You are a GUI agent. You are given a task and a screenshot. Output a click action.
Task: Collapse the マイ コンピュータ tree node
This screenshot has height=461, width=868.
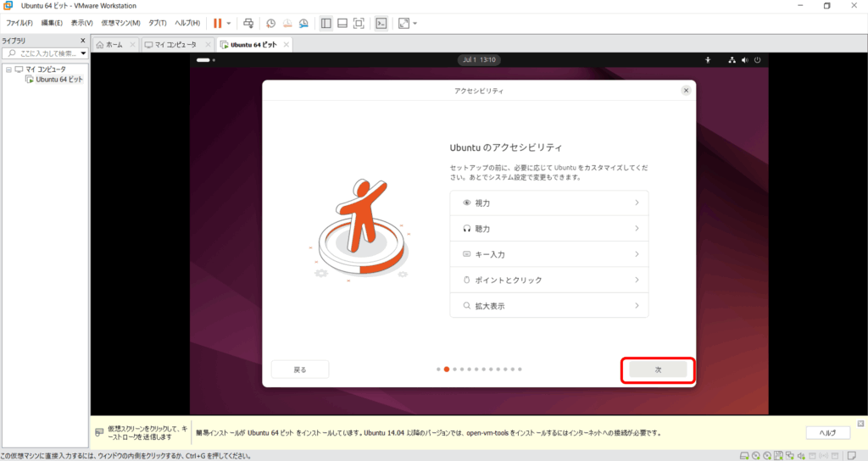point(8,69)
